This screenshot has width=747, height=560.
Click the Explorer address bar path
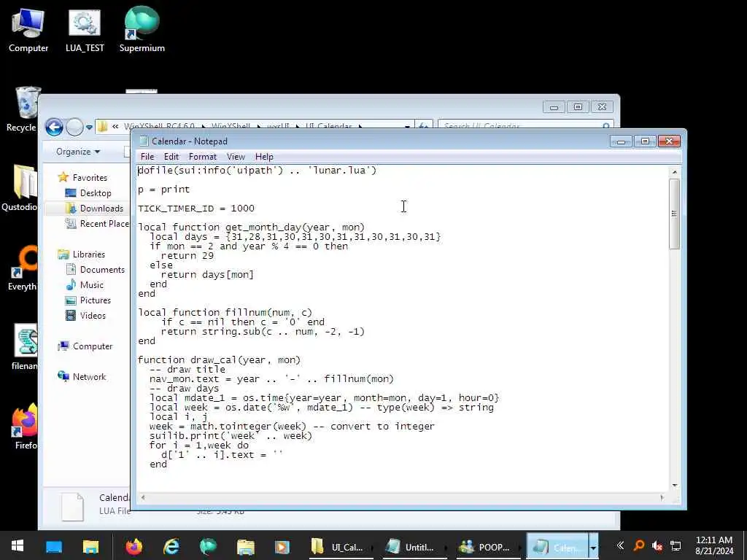pos(254,125)
